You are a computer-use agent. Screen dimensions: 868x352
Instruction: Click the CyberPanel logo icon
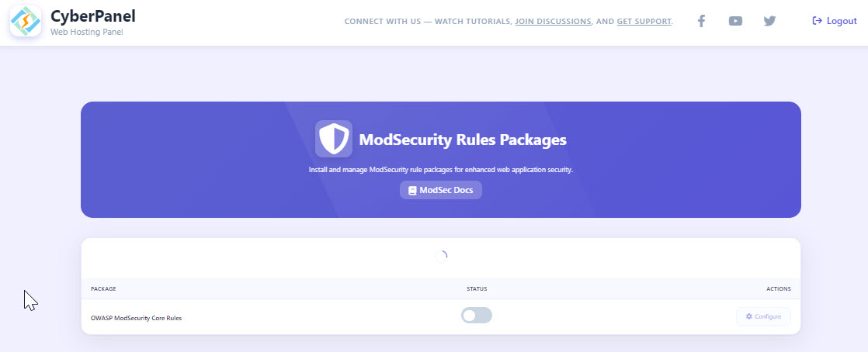(26, 21)
